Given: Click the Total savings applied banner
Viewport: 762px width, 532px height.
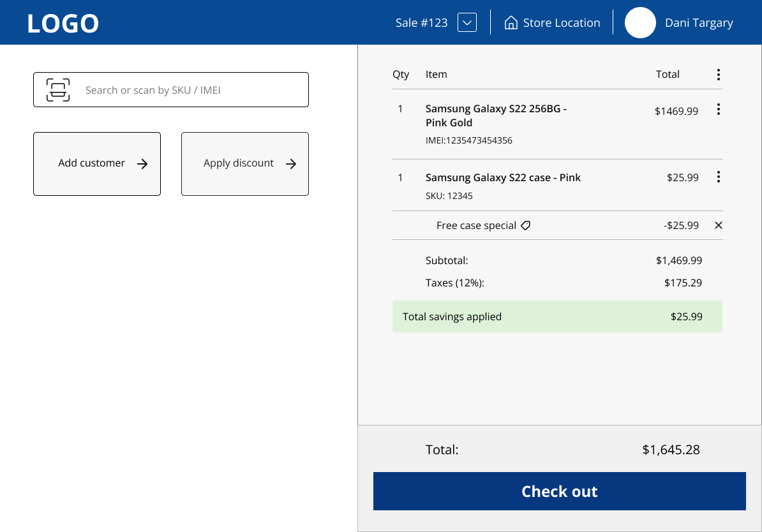Looking at the screenshot, I should click(x=557, y=316).
